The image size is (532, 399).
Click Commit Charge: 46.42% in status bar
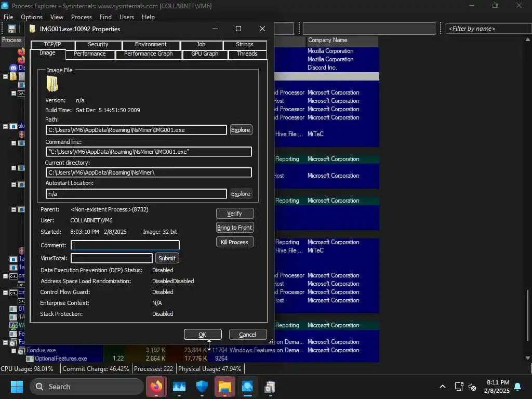(96, 369)
